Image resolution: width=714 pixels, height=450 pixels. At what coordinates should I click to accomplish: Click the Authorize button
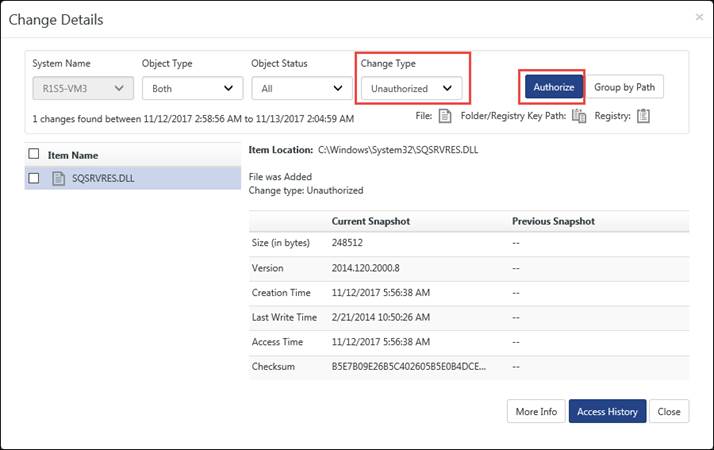coord(554,87)
